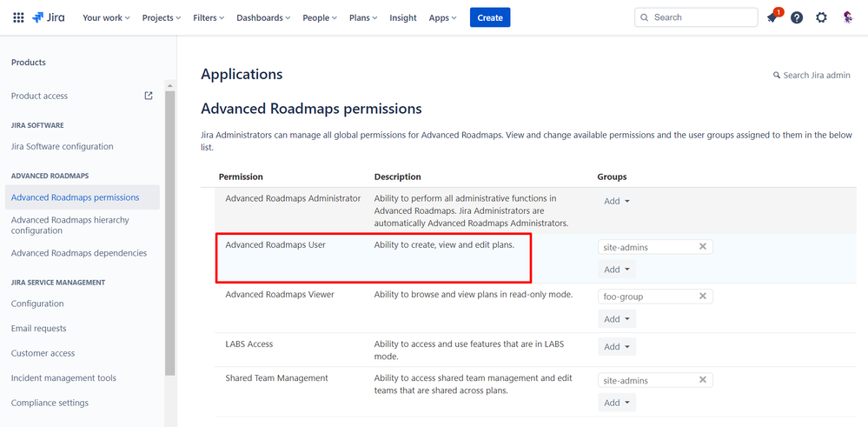Screen dimensions: 868x427
Task: Open Incident management tools
Action: click(63, 377)
